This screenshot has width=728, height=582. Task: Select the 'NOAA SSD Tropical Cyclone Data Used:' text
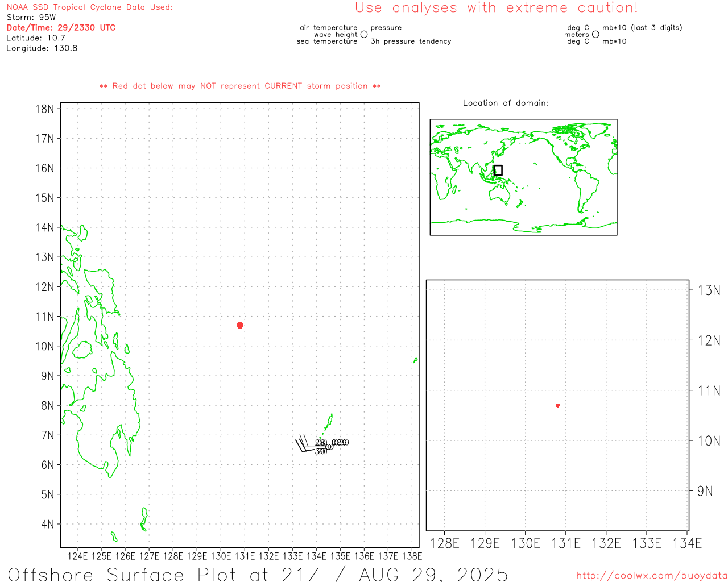(89, 7)
